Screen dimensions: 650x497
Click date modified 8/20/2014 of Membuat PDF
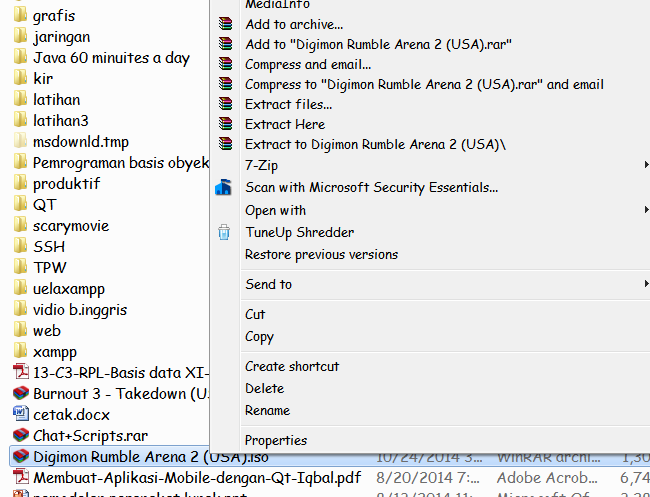pyautogui.click(x=427, y=478)
